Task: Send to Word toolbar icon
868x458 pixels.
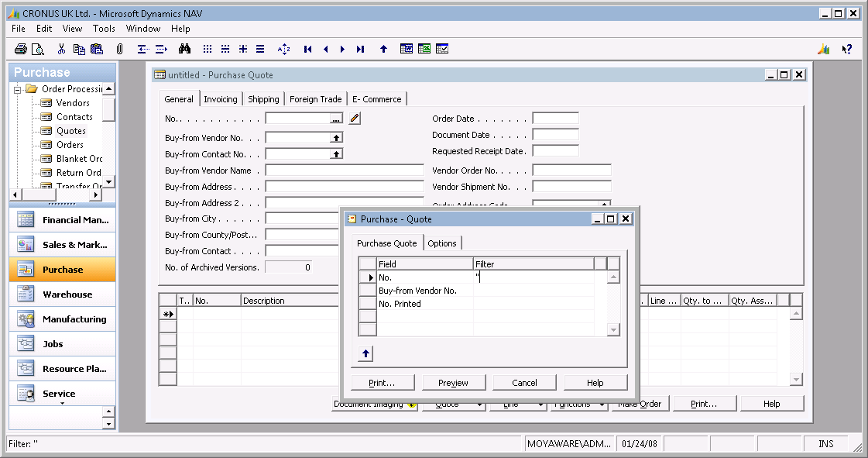Action: coord(407,49)
